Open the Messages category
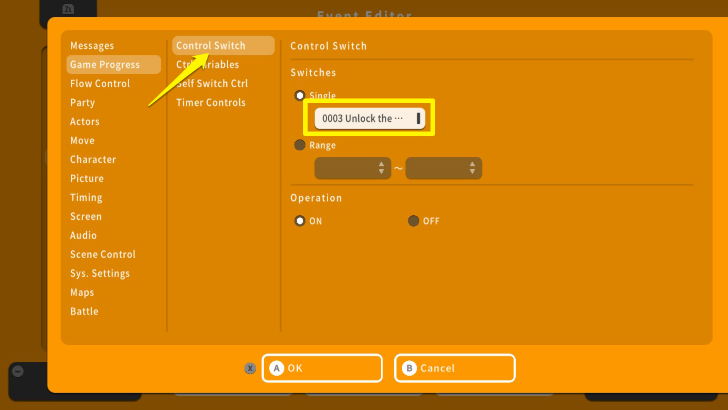The height and width of the screenshot is (410, 728). point(92,46)
